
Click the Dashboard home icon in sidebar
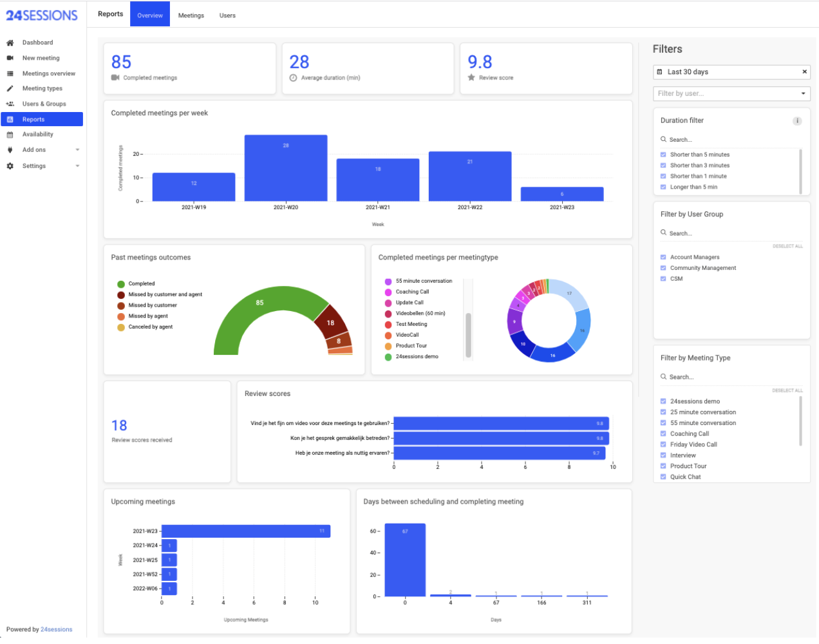point(10,43)
